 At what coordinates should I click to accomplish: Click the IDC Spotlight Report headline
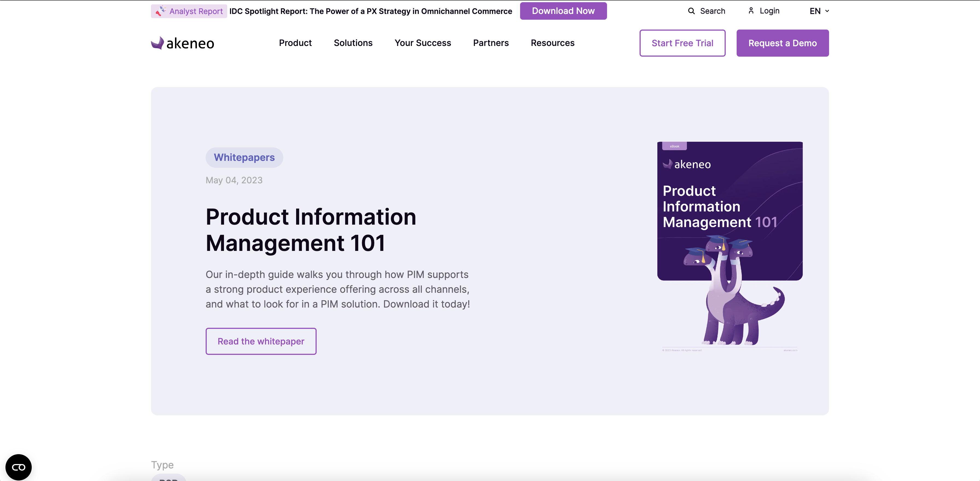tap(371, 11)
